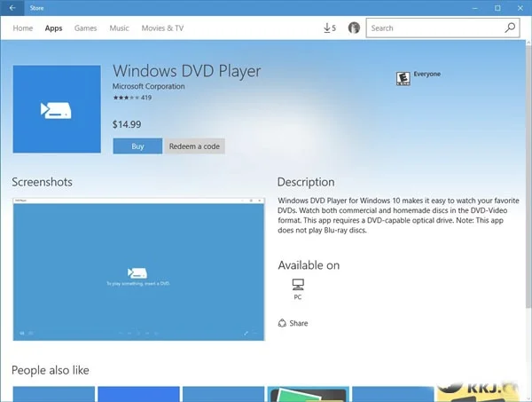Click the Redeem a code button
Viewport: 532px width, 402px height.
point(194,146)
